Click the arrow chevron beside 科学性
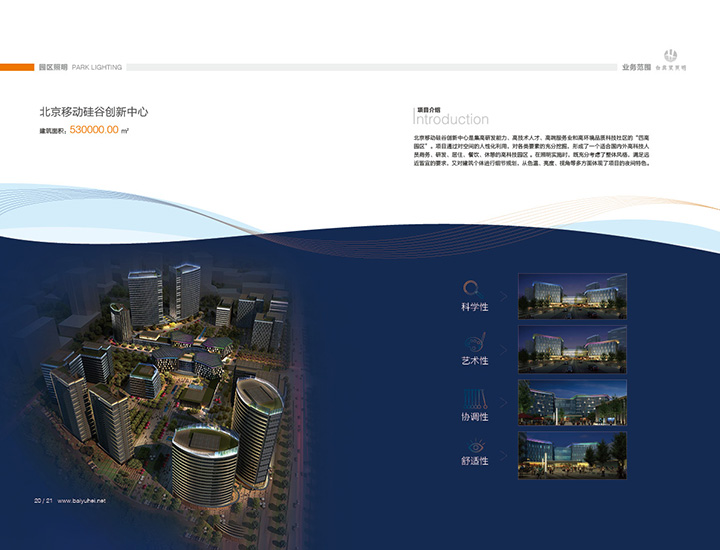 point(504,297)
